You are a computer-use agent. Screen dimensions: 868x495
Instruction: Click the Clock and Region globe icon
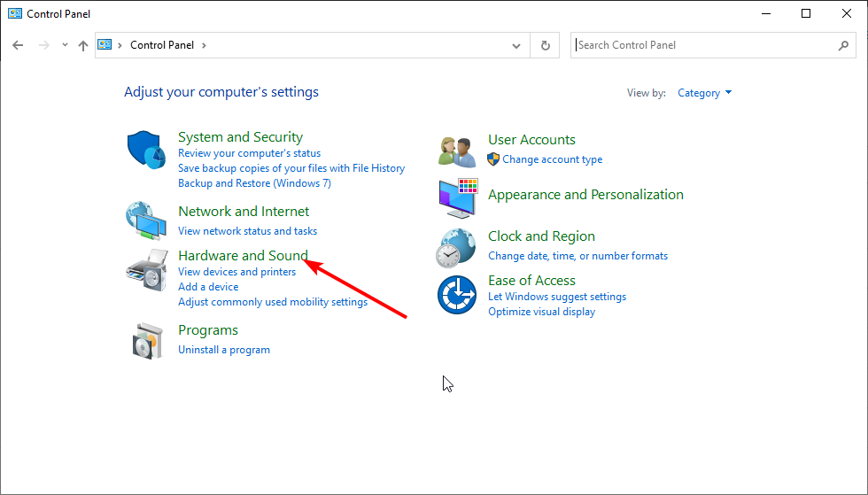457,247
